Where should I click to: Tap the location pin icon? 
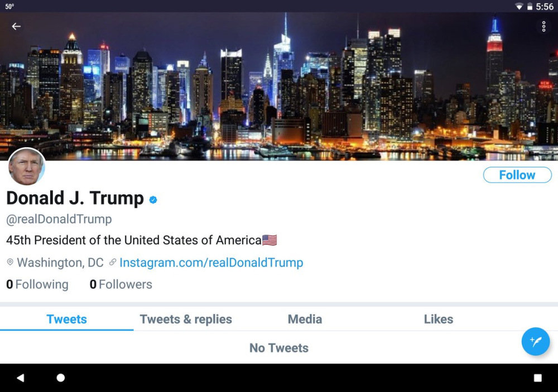tap(10, 263)
